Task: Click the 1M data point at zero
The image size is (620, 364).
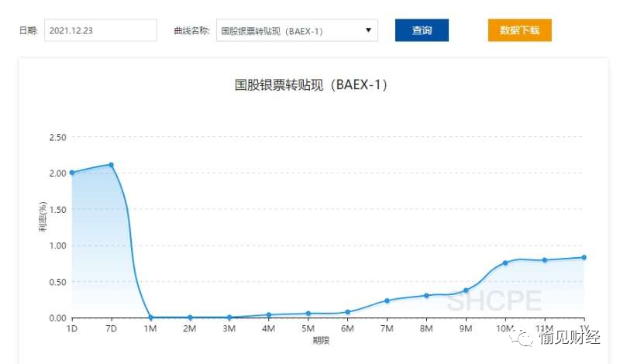Action: [151, 317]
